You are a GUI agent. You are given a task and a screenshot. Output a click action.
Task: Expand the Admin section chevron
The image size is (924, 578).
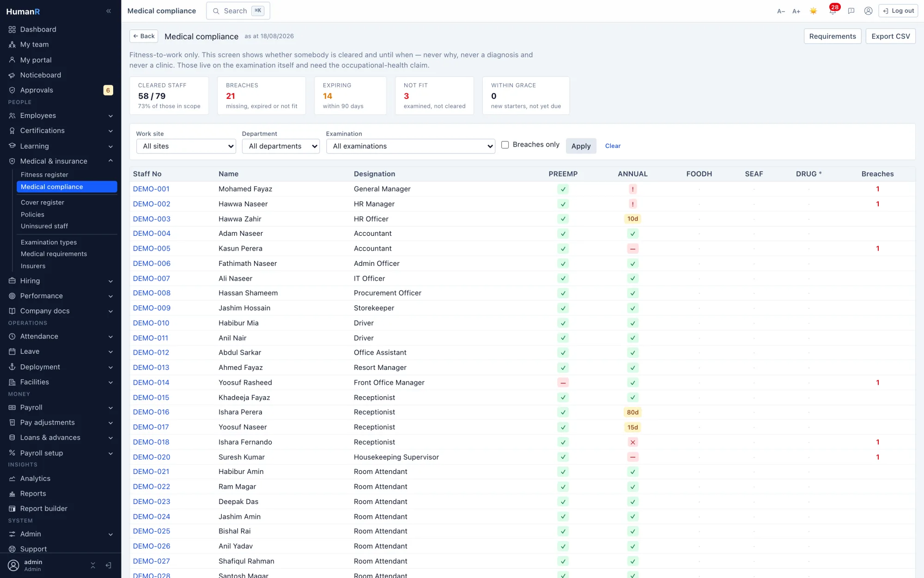click(111, 534)
